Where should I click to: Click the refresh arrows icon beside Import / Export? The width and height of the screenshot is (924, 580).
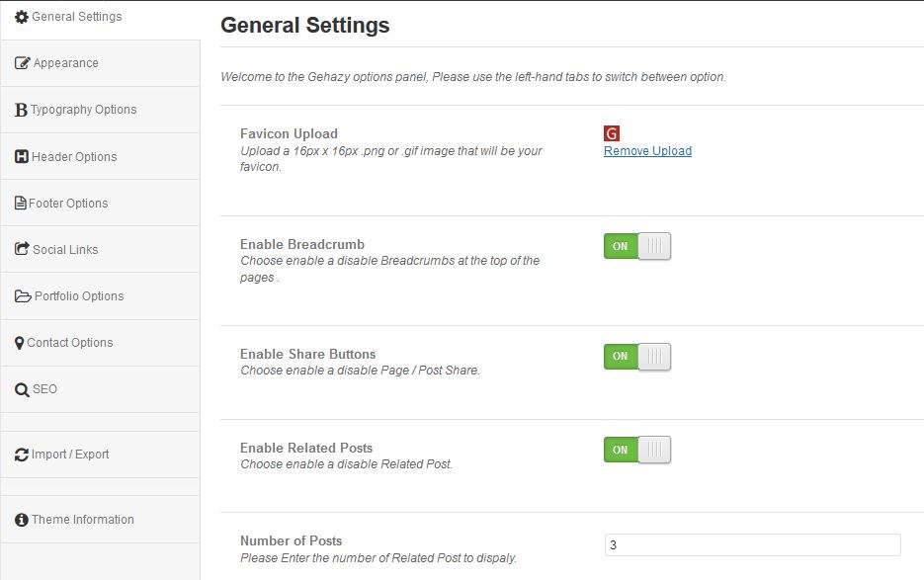(x=22, y=454)
